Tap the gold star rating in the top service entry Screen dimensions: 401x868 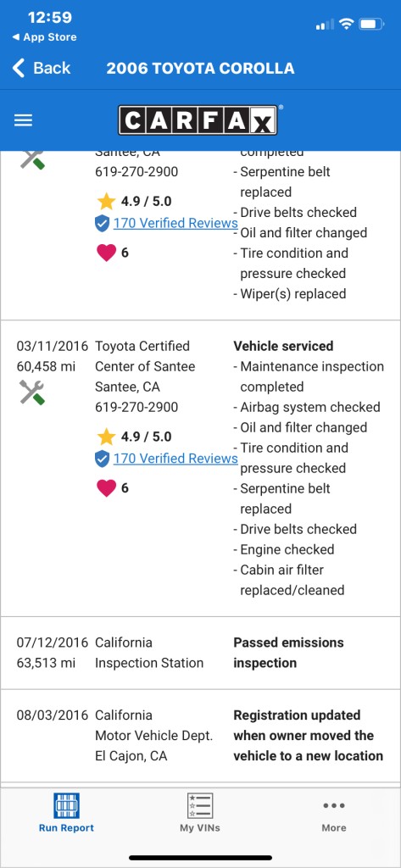(106, 201)
